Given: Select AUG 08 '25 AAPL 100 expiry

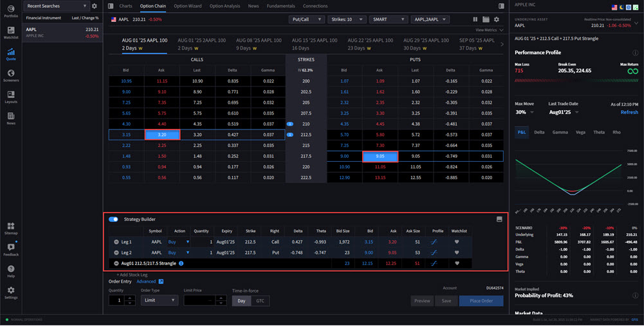Looking at the screenshot, I should tap(259, 44).
